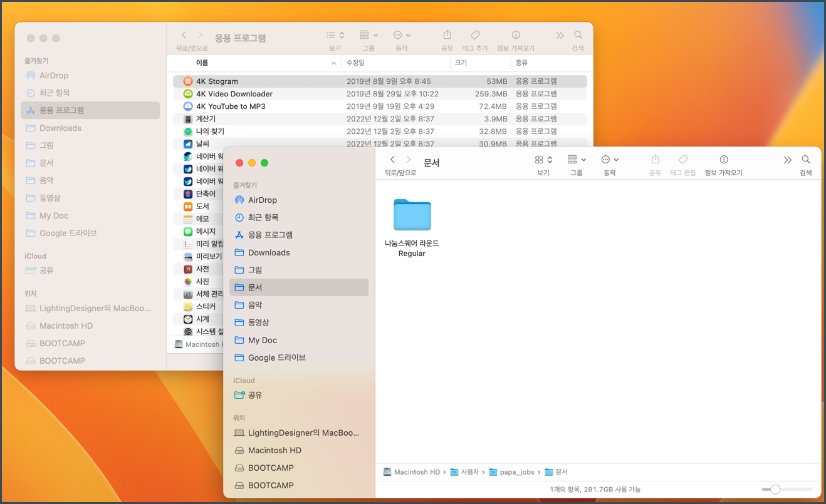Click the 태그 추가 tag icon
This screenshot has width=826, height=504.
[475, 35]
